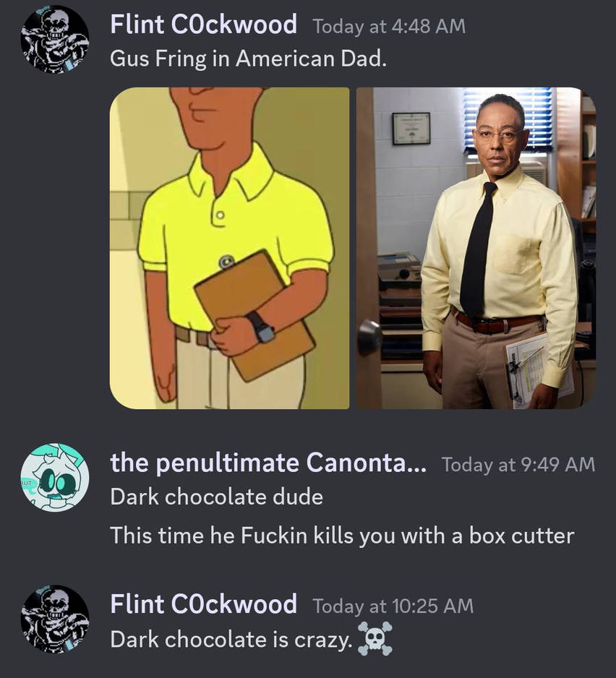Click the 'Today at 9:49 AM' timestamp

[x=518, y=464]
